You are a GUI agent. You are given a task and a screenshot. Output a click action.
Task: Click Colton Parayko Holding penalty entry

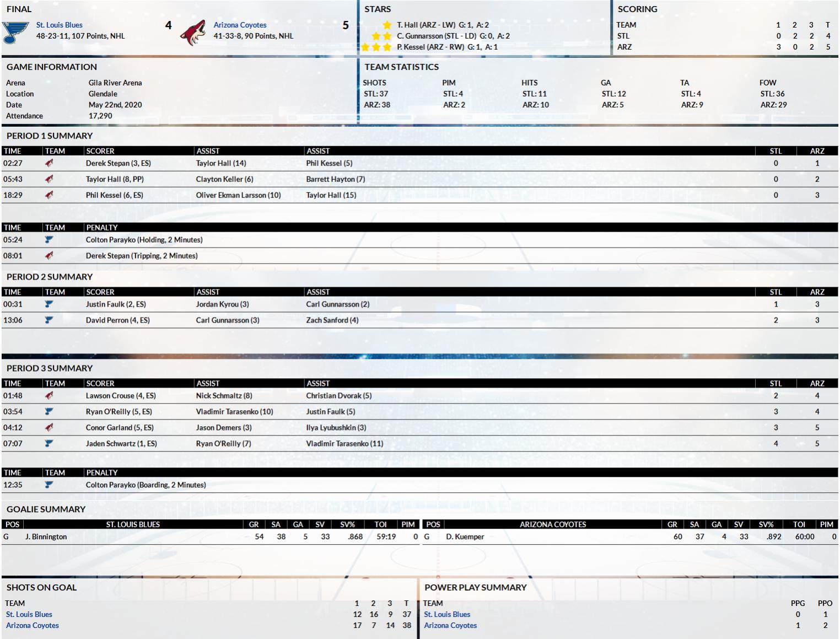click(144, 240)
